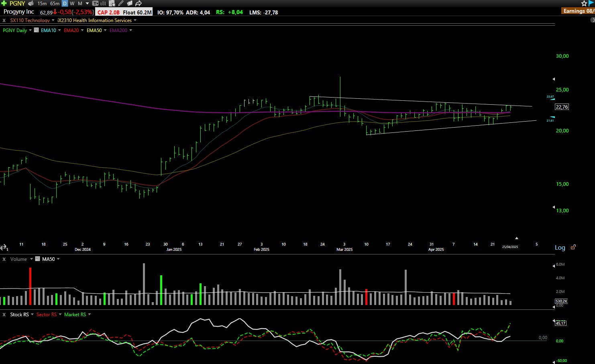The height and width of the screenshot is (364, 595).
Task: Click the LMS: -27,78 value
Action: click(x=263, y=12)
